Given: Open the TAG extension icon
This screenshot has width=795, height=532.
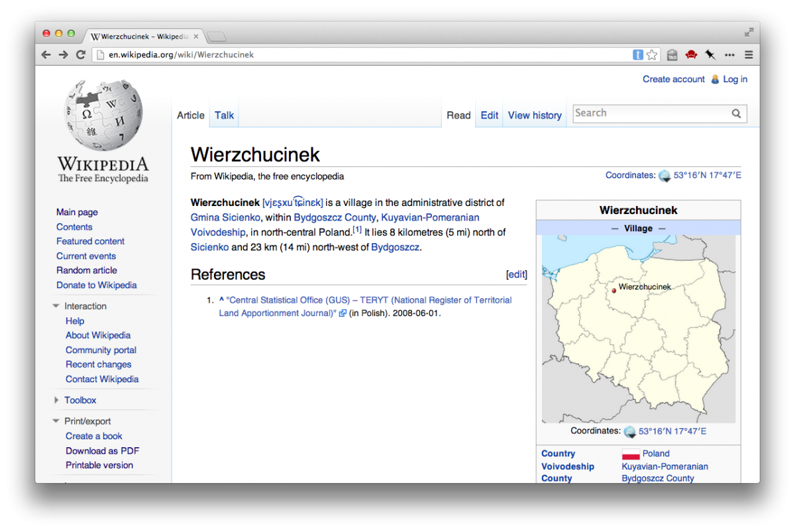Looking at the screenshot, I should point(672,55).
